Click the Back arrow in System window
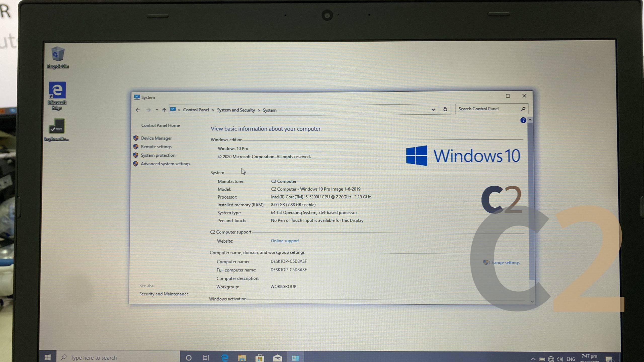644x362 pixels. [138, 110]
